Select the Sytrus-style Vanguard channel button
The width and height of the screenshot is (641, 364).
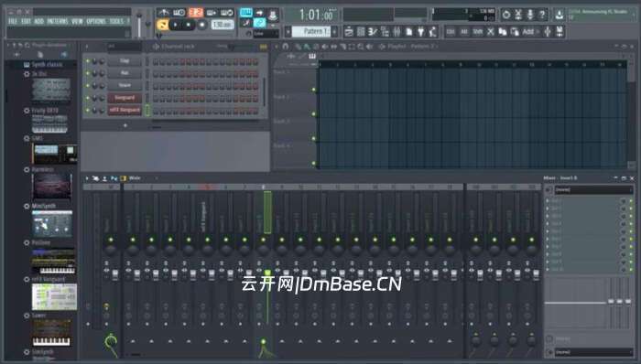point(125,98)
